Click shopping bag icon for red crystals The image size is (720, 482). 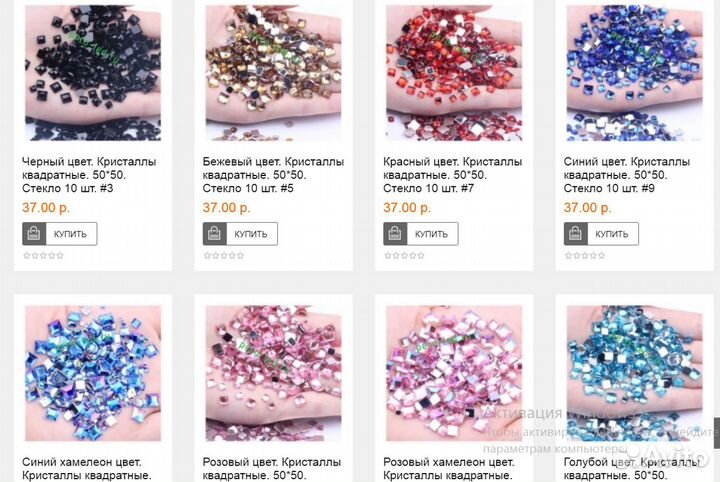tap(395, 234)
